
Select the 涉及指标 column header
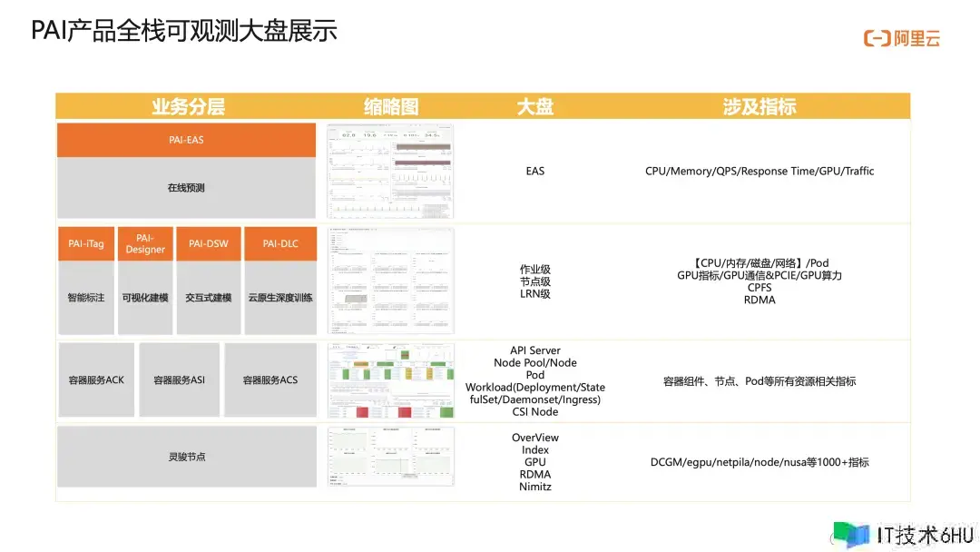pos(759,107)
